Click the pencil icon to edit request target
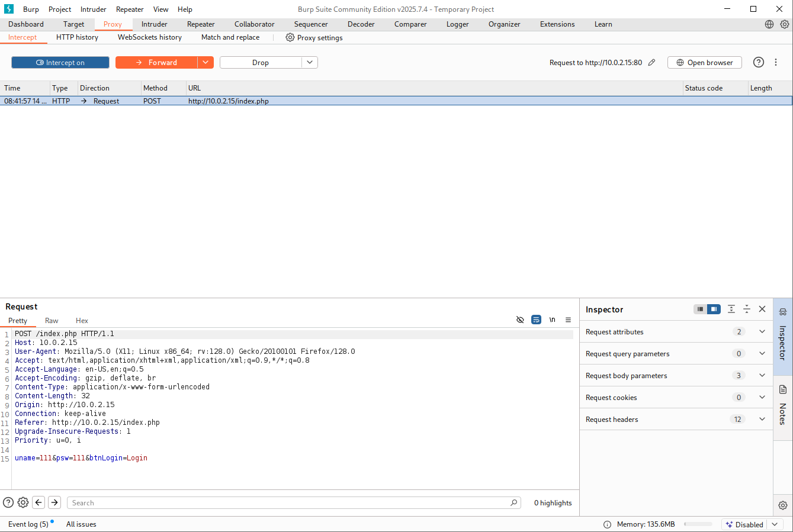The width and height of the screenshot is (793, 532). 651,63
